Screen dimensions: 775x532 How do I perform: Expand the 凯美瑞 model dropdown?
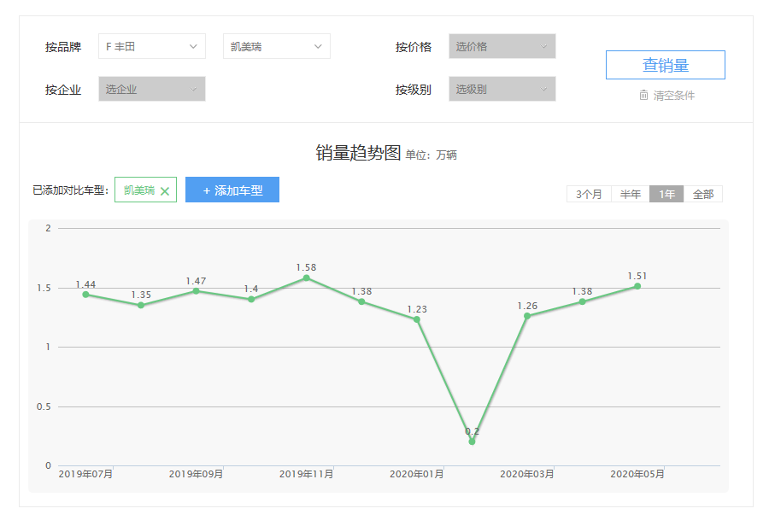click(276, 46)
